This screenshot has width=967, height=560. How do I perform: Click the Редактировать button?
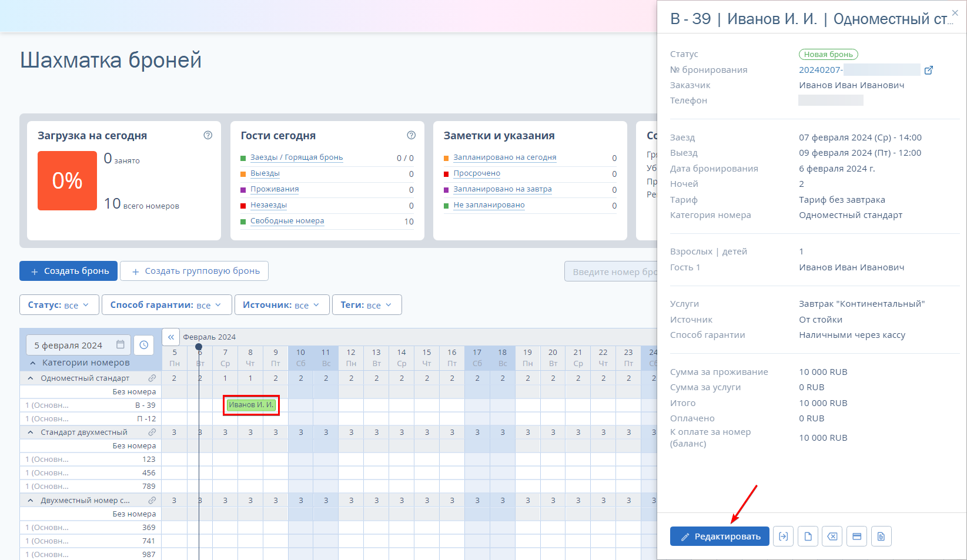point(720,536)
